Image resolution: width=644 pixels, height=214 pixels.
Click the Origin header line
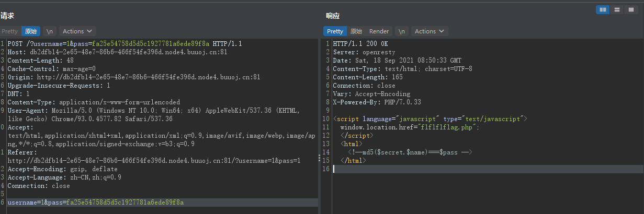[133, 77]
